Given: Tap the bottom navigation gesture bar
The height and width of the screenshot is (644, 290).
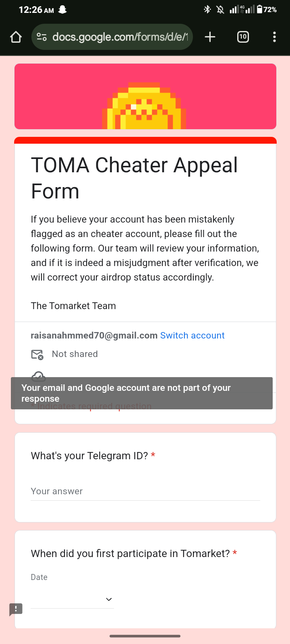Looking at the screenshot, I should click(x=145, y=636).
